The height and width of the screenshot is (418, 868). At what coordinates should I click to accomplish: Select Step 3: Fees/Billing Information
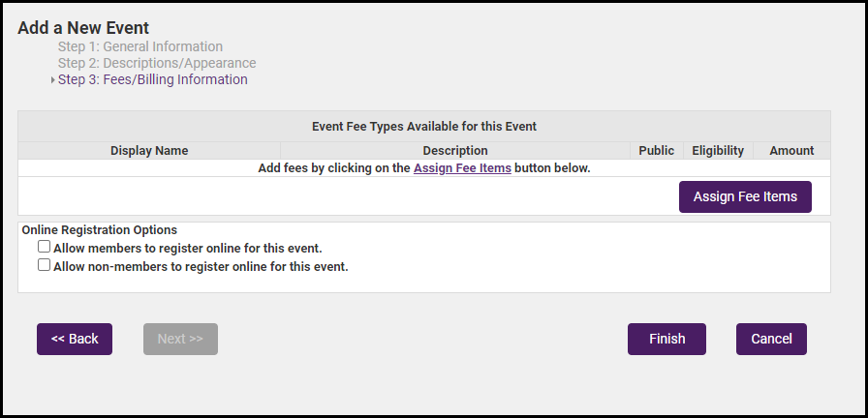[152, 79]
